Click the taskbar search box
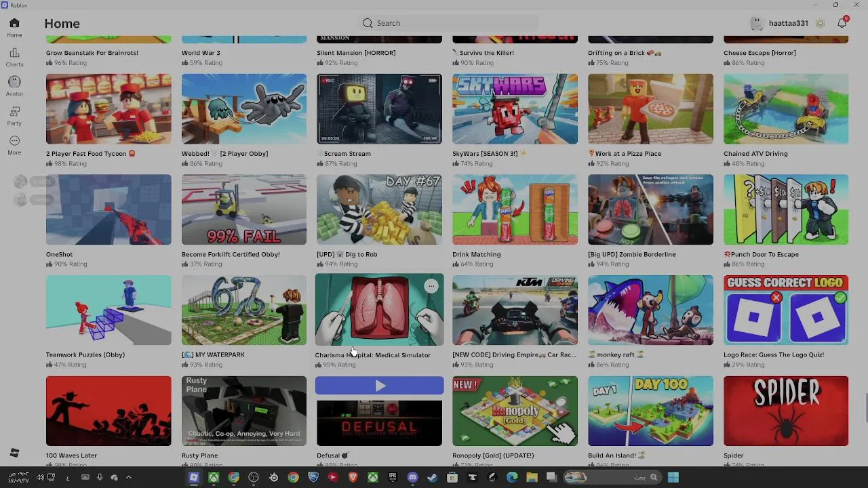 click(612, 477)
